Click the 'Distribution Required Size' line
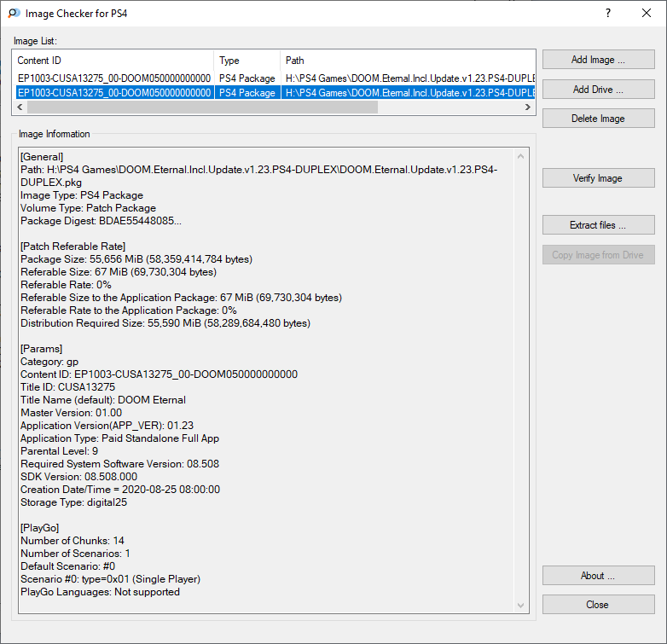667x644 pixels. click(x=165, y=322)
